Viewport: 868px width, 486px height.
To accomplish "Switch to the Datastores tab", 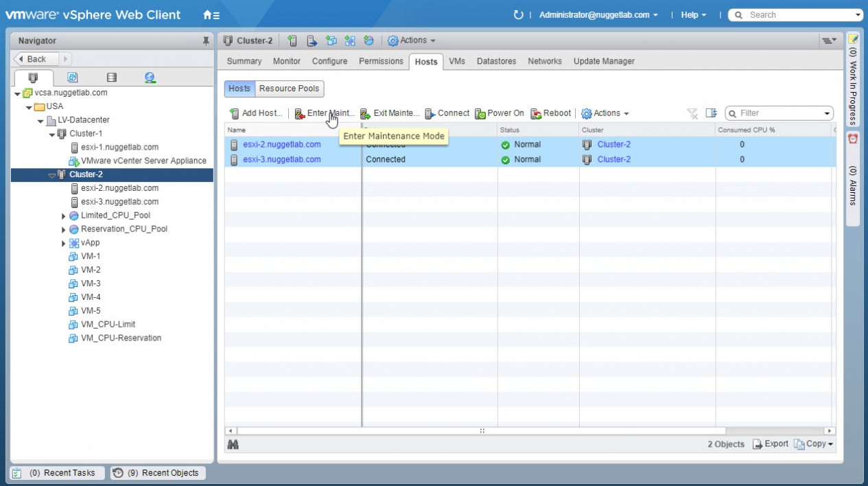I will [496, 61].
